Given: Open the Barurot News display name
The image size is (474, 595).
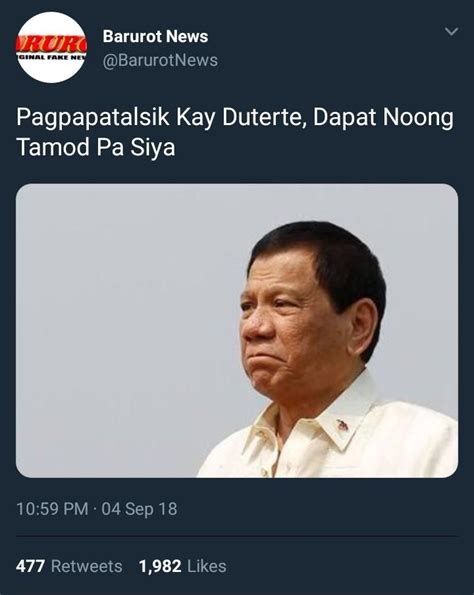Looking at the screenshot, I should tap(155, 36).
